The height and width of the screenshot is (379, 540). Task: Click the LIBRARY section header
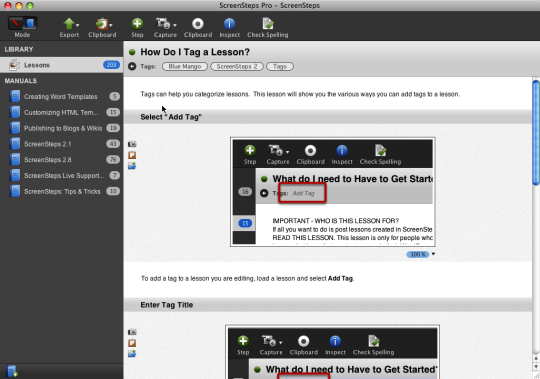tap(19, 49)
